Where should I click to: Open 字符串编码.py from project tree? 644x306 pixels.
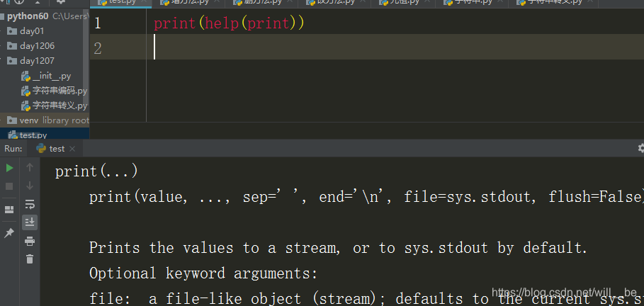60,91
